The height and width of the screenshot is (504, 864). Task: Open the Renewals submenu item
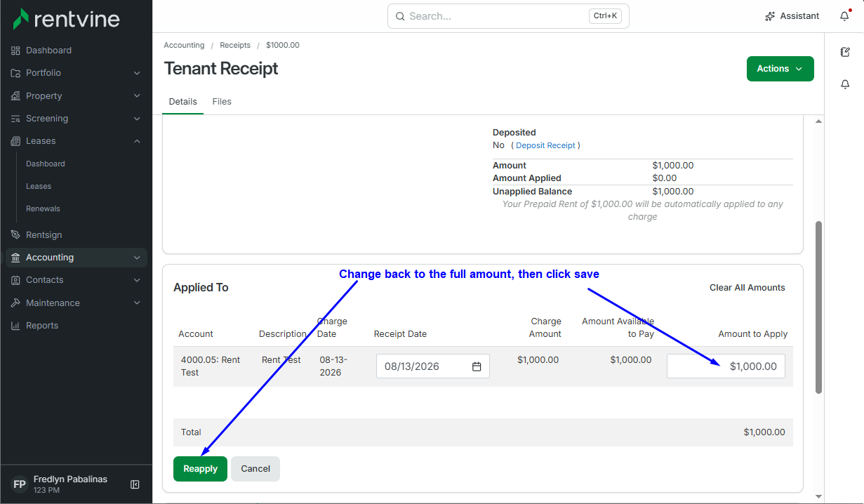tap(43, 208)
